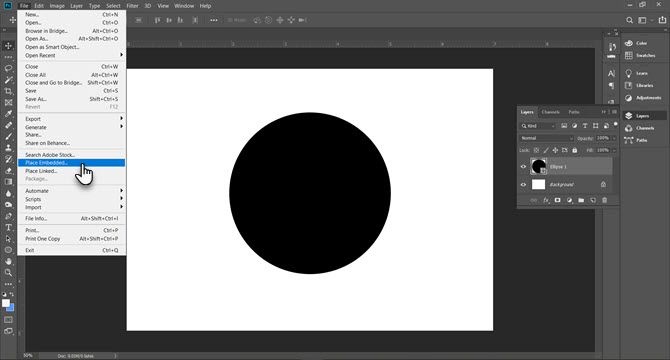Viewport: 670px width, 360px height.
Task: Select the Crop tool
Action: pos(8,91)
